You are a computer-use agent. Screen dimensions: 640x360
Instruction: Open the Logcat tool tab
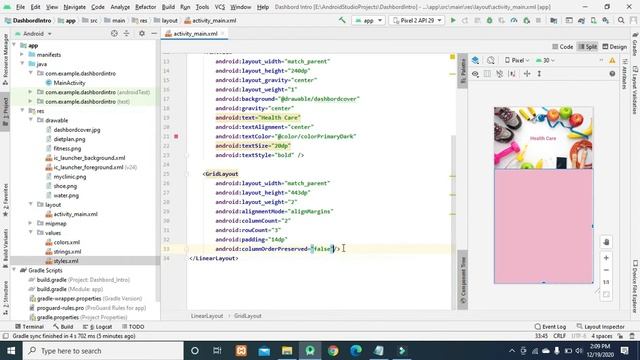pyautogui.click(x=98, y=327)
